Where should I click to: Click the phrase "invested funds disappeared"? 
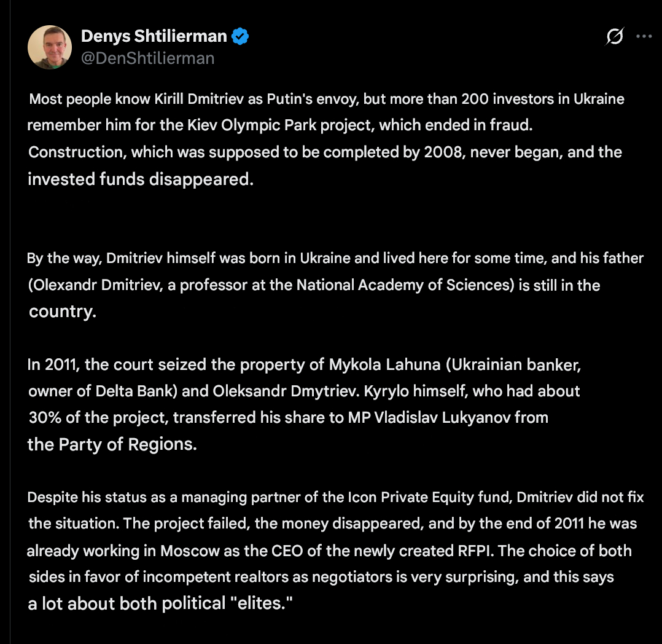coord(139,179)
